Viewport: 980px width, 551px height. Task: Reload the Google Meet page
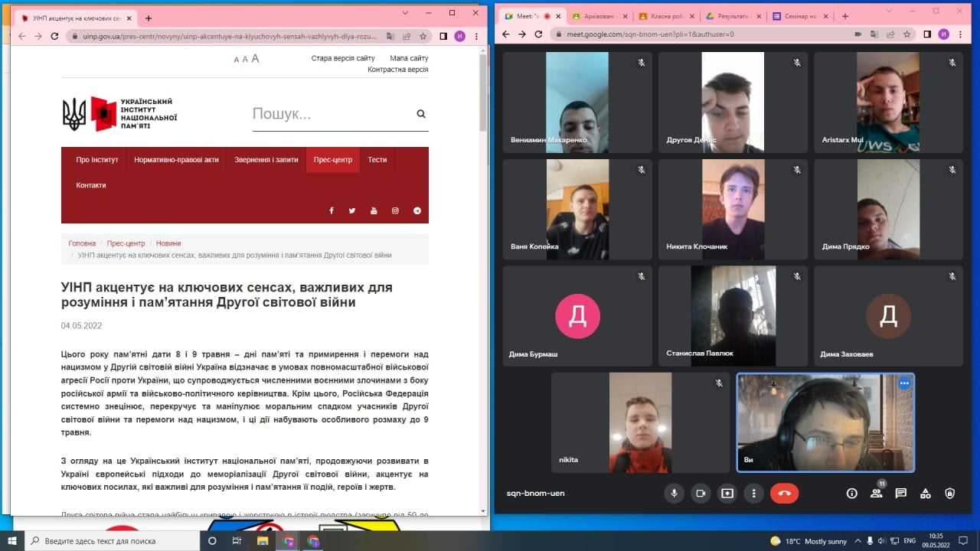[x=539, y=34]
